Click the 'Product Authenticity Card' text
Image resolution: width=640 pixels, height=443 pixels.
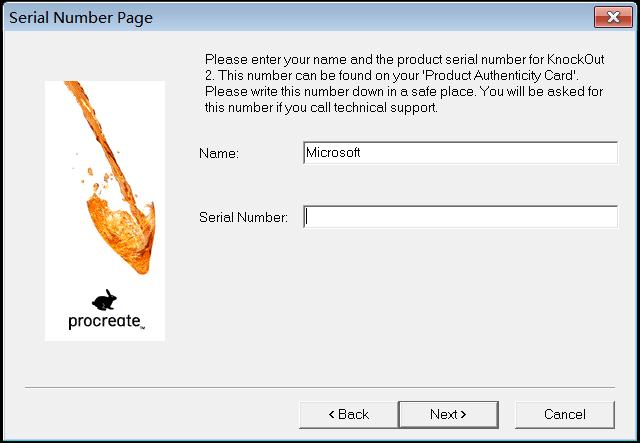pos(500,76)
